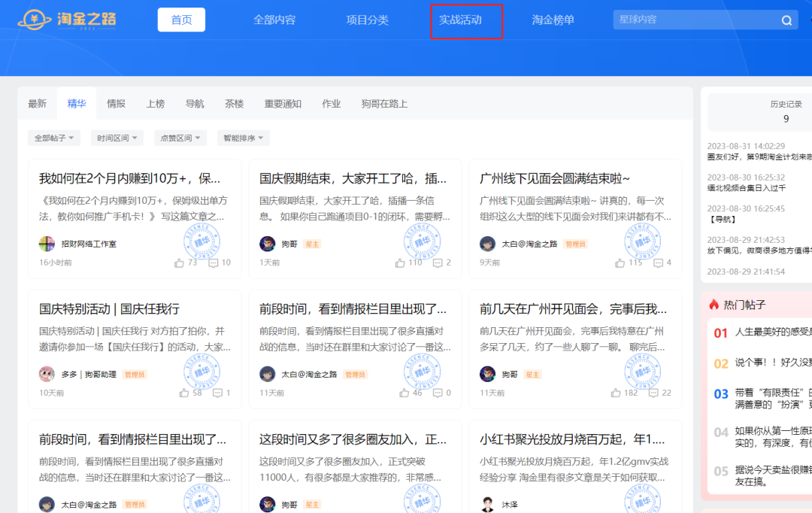Switch to the 最新 tab

pyautogui.click(x=38, y=104)
